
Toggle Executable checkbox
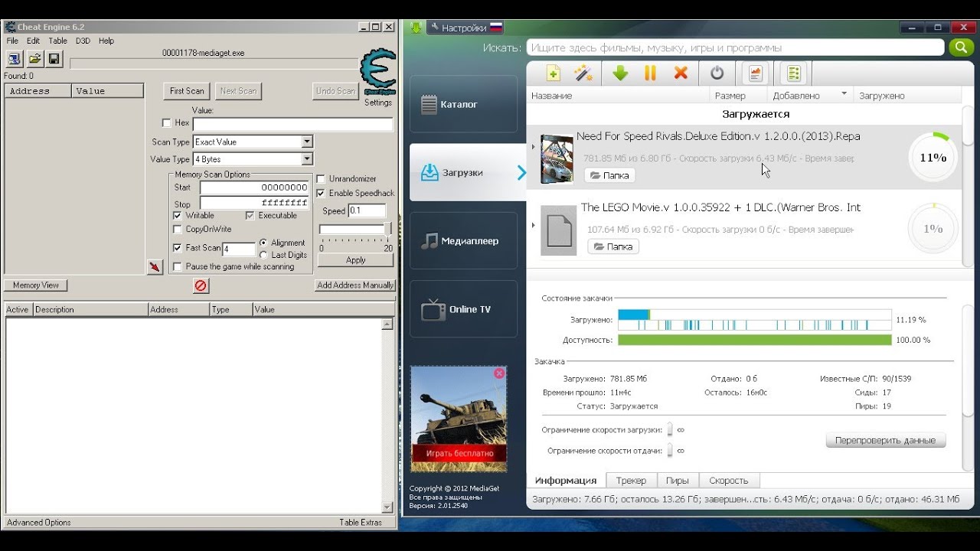pos(250,216)
